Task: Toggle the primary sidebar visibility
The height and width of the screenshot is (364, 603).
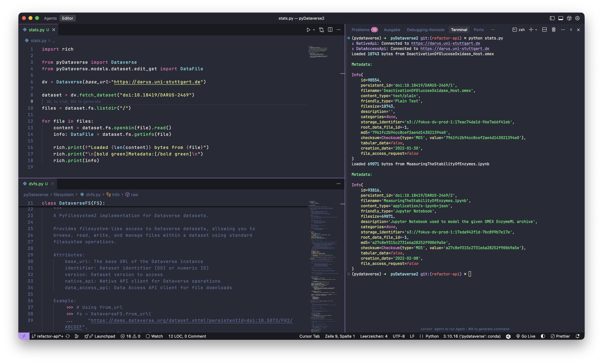Action: 552,18
